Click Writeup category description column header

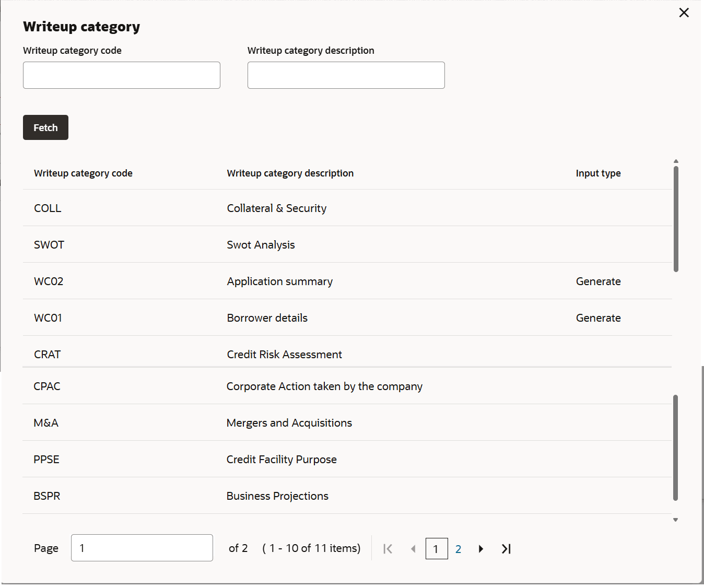click(290, 173)
